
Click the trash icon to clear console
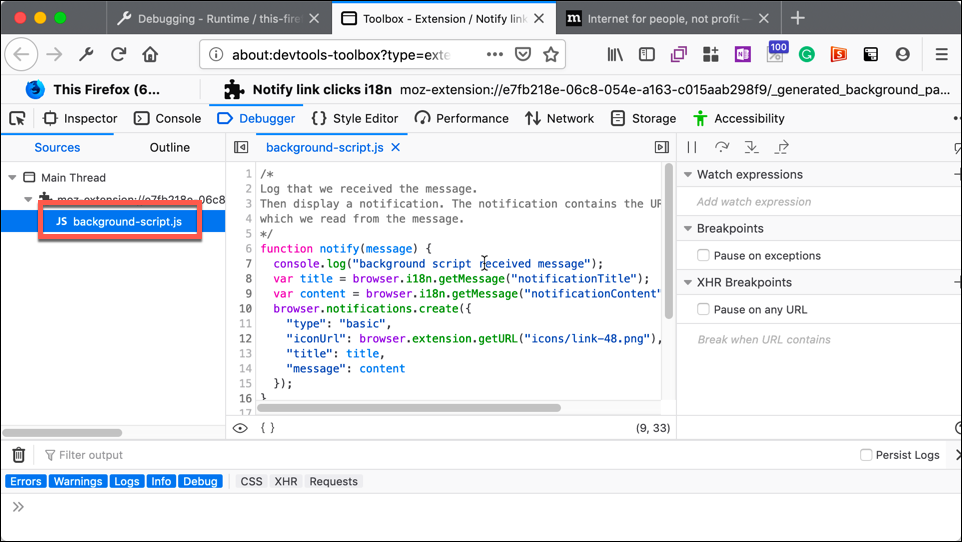(x=18, y=455)
